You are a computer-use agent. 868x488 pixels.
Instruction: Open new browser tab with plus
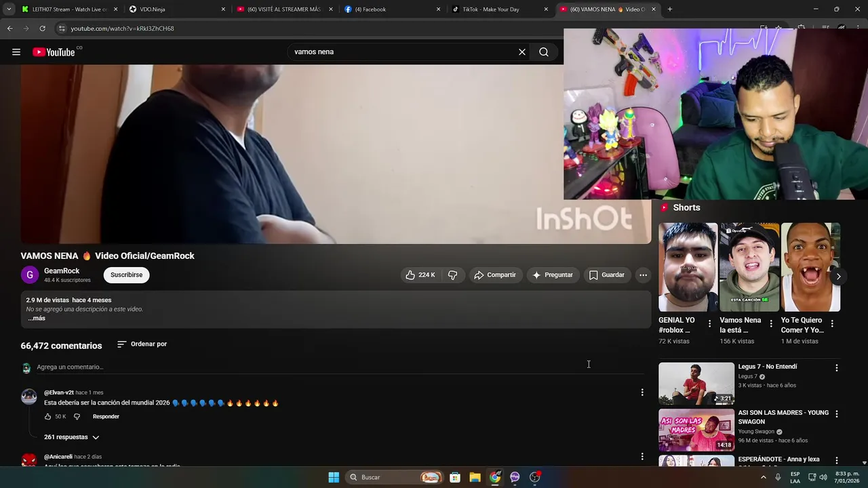pos(670,9)
